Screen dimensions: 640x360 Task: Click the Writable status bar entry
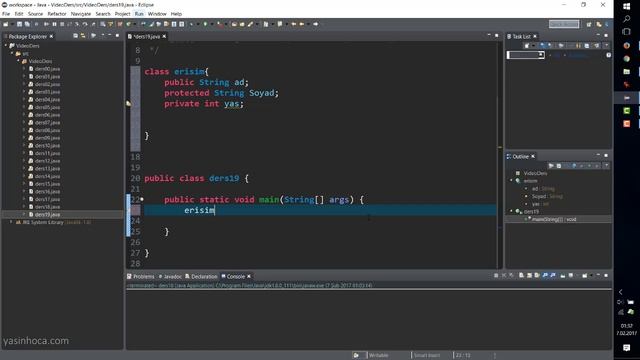tap(379, 355)
